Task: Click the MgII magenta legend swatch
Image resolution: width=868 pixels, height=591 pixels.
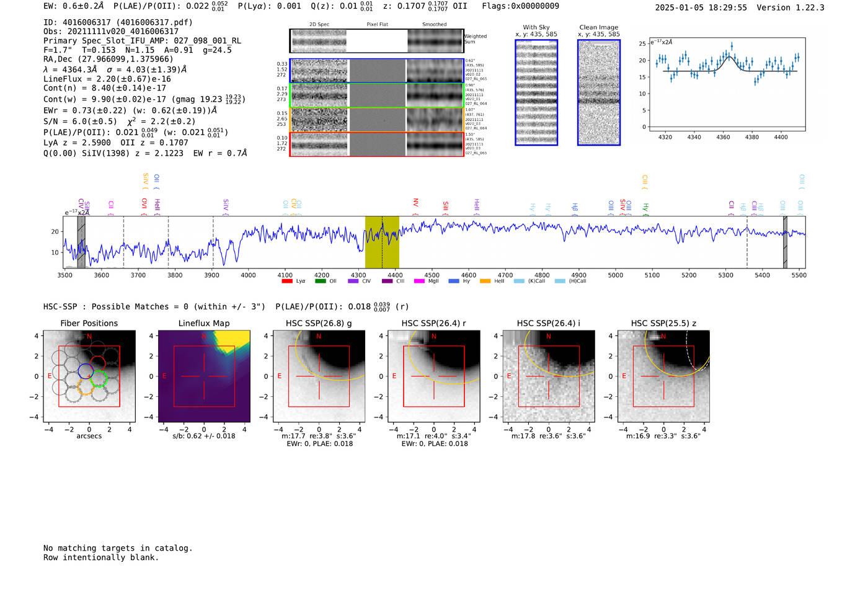Action: 419,281
